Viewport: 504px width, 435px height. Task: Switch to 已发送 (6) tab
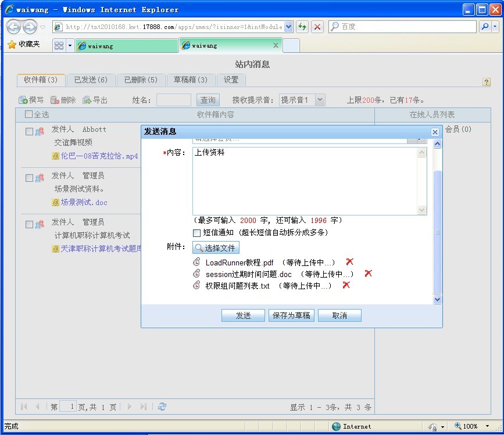coord(91,80)
